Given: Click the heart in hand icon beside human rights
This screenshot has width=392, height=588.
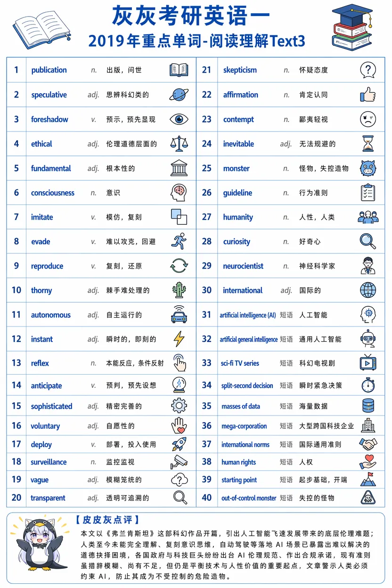Looking at the screenshot, I should tap(368, 462).
